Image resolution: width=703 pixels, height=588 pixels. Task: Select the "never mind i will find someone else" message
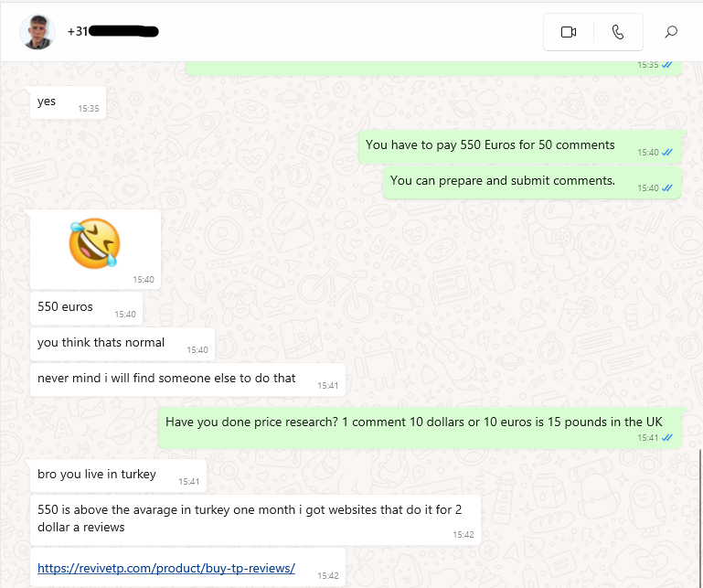[x=187, y=380]
